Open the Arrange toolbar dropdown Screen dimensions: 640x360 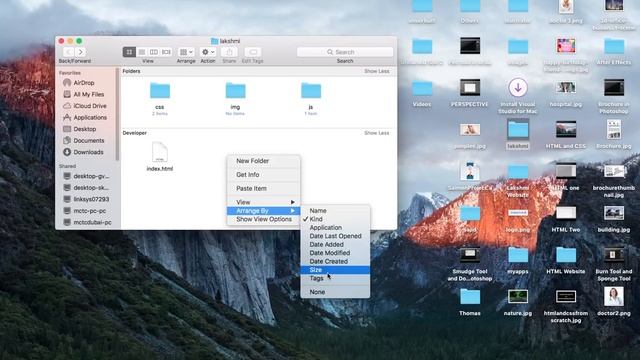(186, 52)
